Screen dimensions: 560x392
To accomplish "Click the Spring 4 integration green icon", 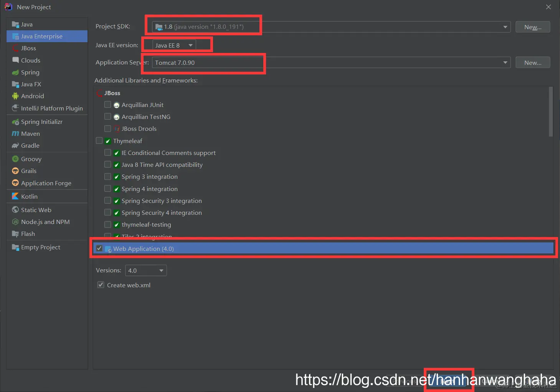I will click(x=117, y=189).
